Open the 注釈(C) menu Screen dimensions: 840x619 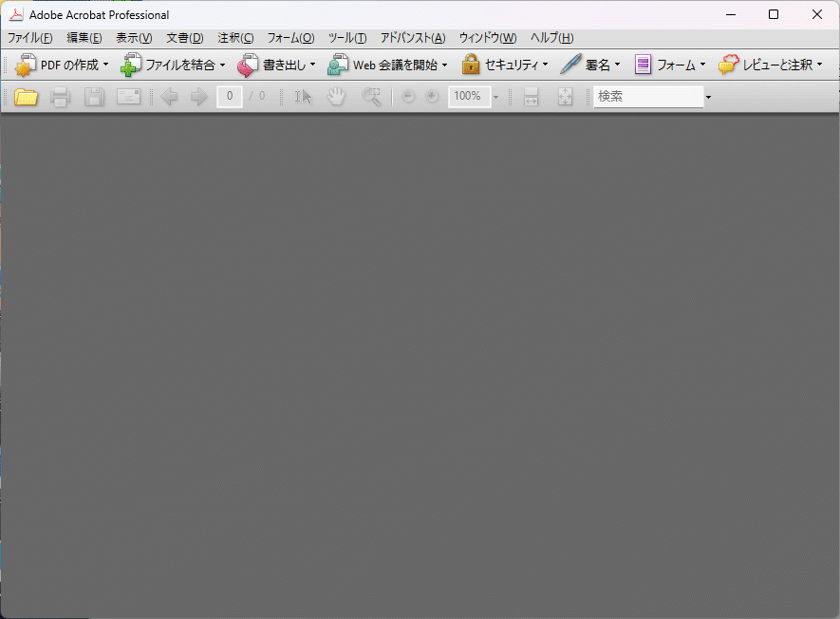click(235, 38)
